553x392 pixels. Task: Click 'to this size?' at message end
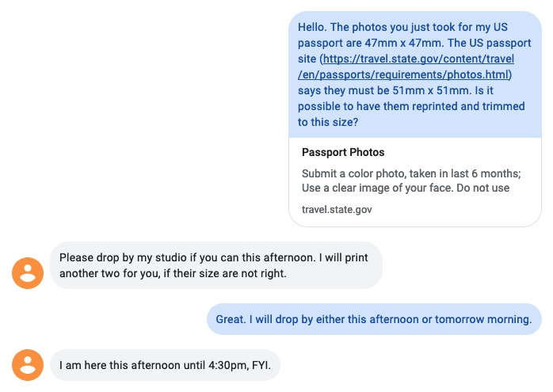click(x=328, y=122)
